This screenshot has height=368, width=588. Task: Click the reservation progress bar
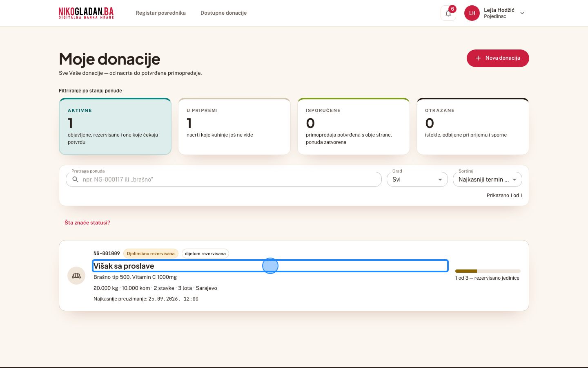(488, 271)
